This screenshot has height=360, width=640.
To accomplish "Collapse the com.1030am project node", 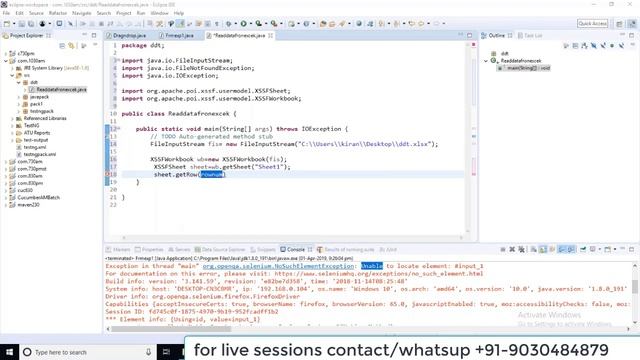I will click(x=6, y=61).
